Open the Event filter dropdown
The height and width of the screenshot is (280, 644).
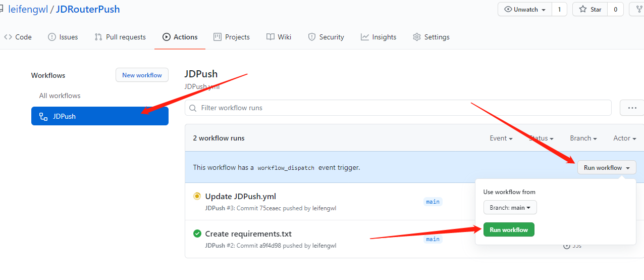click(501, 138)
